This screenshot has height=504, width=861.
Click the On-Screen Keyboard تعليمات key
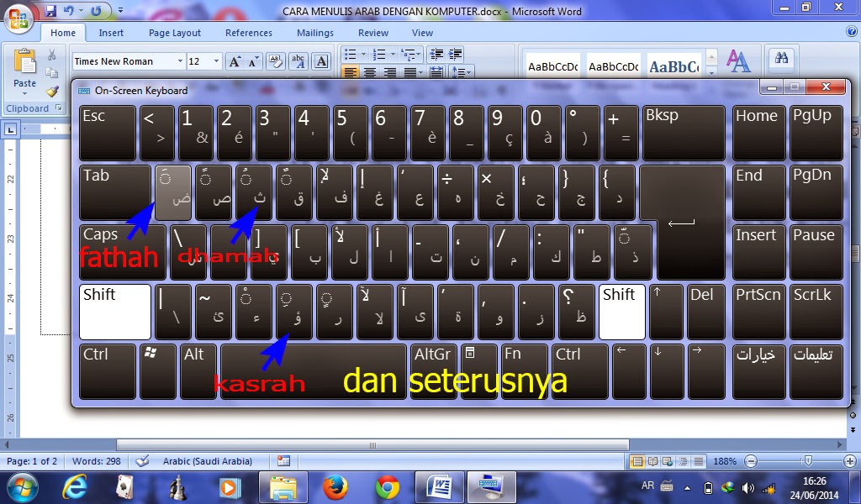(816, 371)
